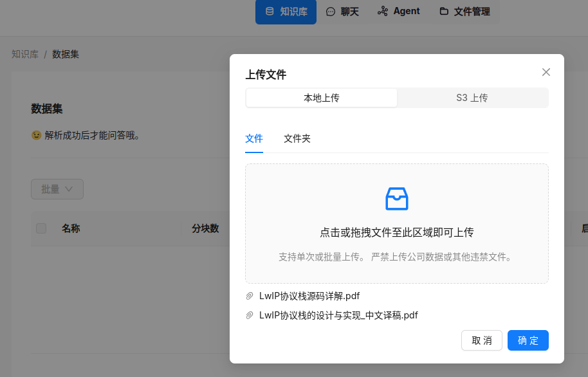Toggle the select-all checkbox in table header
Viewport: 588px width, 377px height.
[41, 228]
